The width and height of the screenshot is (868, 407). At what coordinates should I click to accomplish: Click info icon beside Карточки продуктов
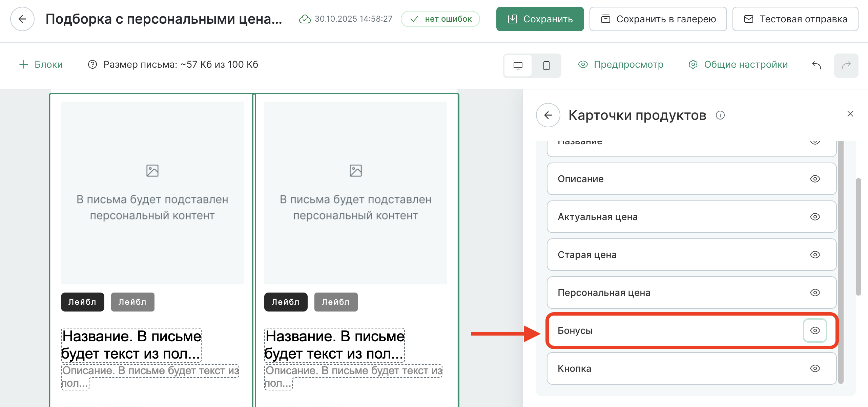(720, 115)
